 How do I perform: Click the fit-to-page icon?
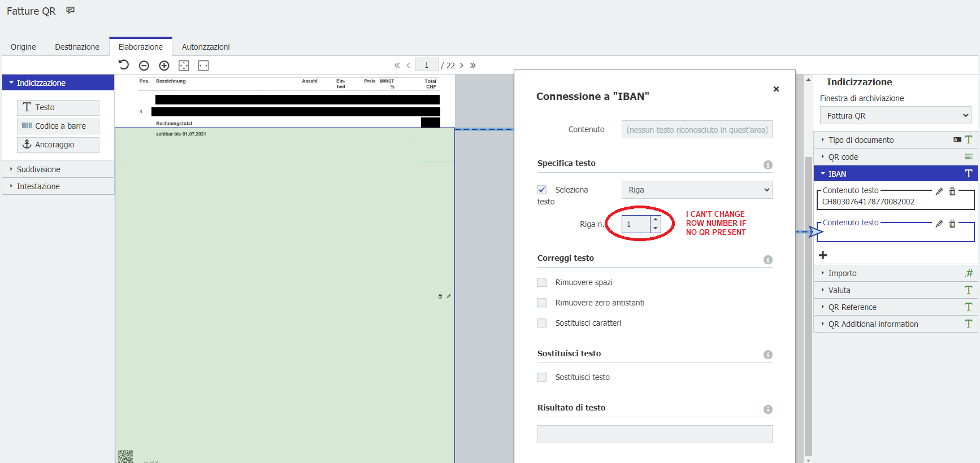click(x=184, y=65)
